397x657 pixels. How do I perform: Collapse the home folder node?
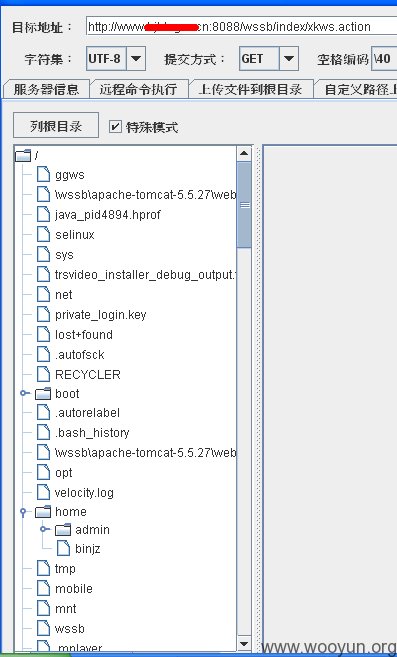click(23, 512)
